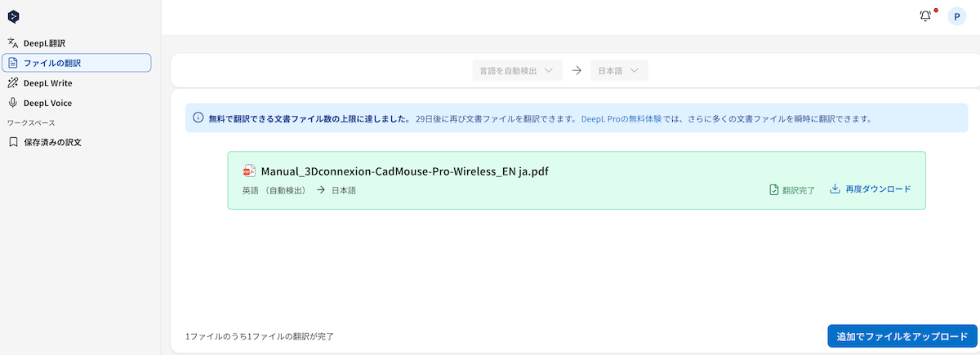Click the DeepL logo in the sidebar
Viewport: 980px width, 355px height.
[13, 16]
